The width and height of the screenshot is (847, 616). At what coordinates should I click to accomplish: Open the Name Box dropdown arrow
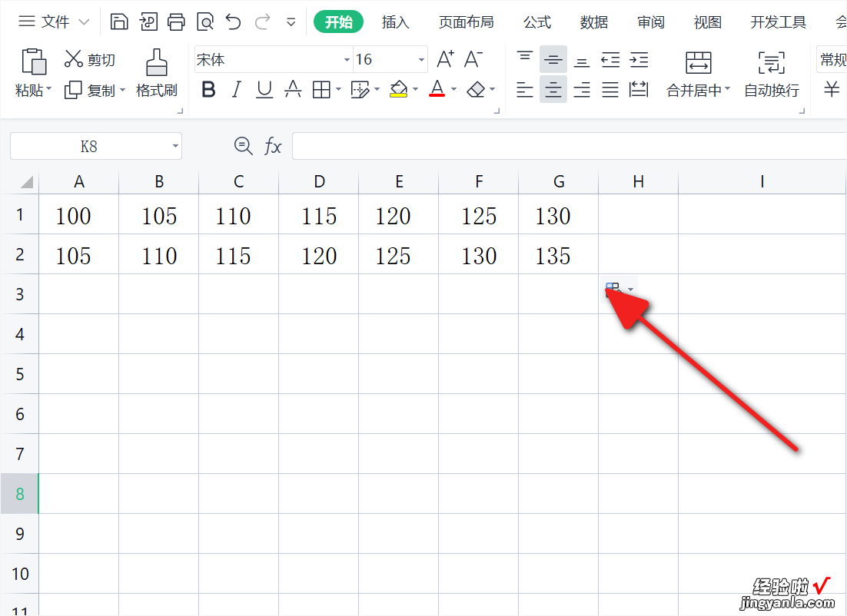coord(175,146)
